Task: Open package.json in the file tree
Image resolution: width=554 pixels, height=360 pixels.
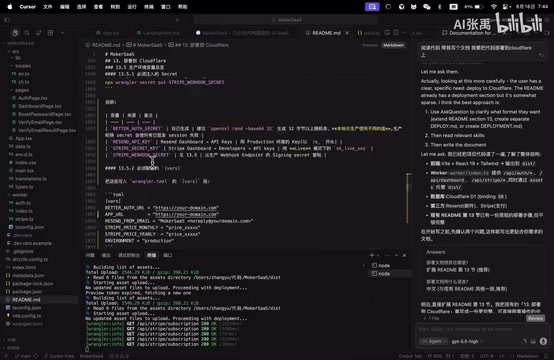Action: [27, 291]
